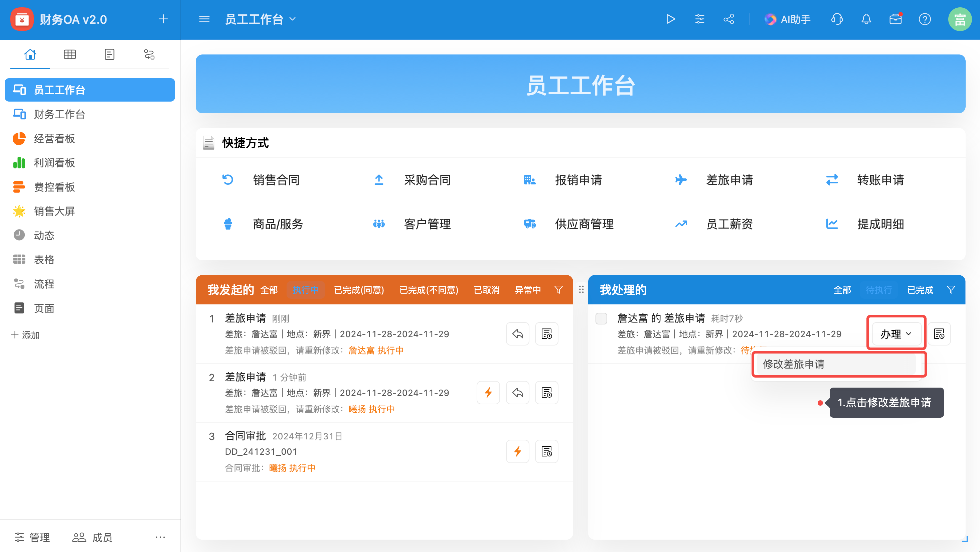The width and height of the screenshot is (980, 552).
Task: Select 待执行 tab in 我处理的
Action: 879,290
